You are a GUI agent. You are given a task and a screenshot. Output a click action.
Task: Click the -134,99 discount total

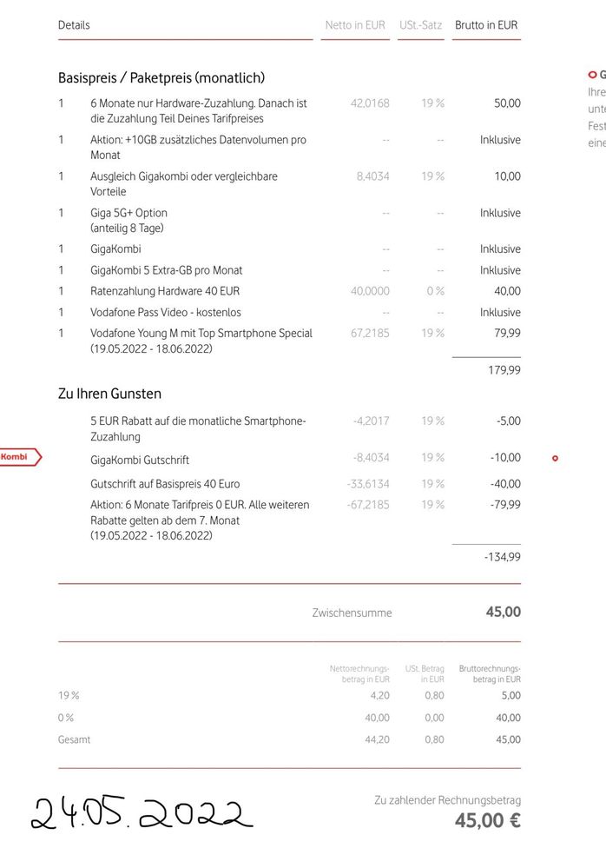point(502,557)
